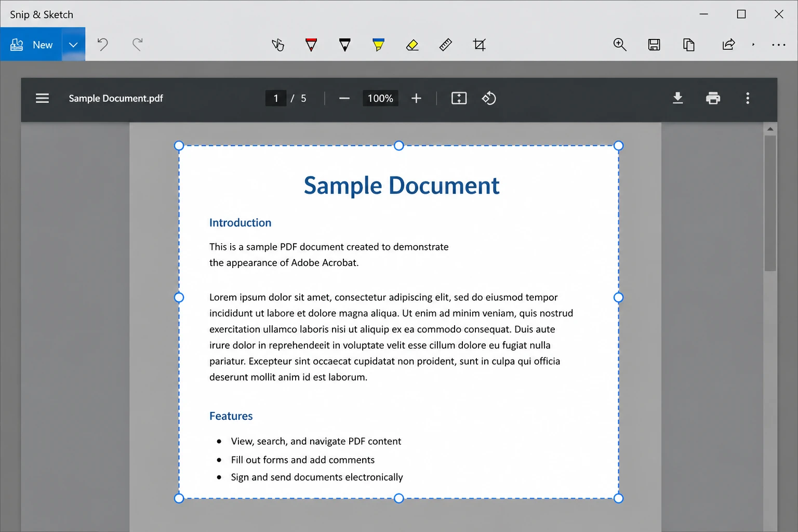
Task: Click the top-left crop handle
Action: [179, 145]
